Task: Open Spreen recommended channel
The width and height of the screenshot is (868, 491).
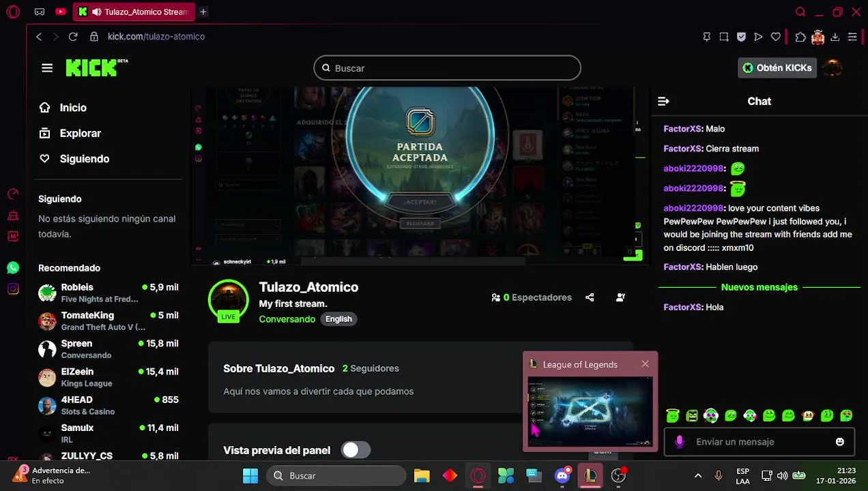Action: (108, 348)
